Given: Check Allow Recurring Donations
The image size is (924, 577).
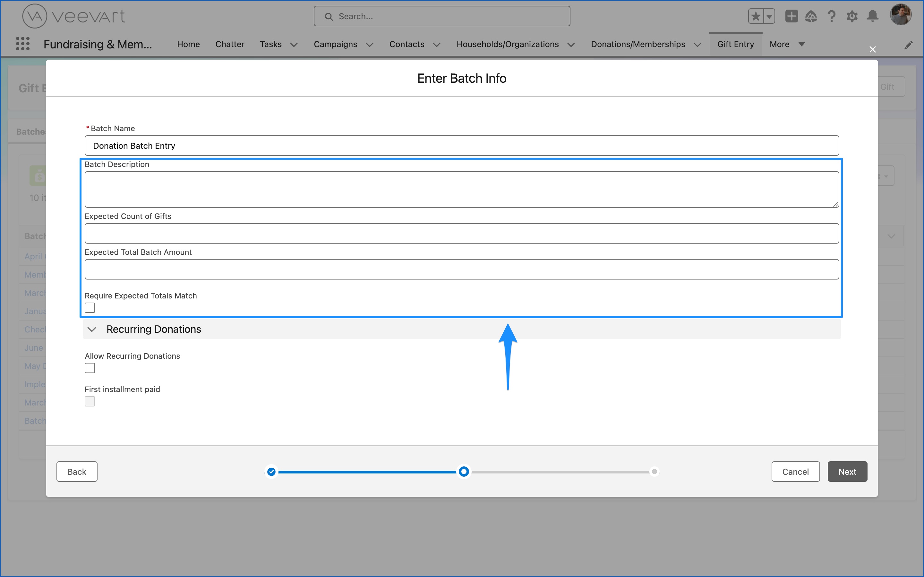Looking at the screenshot, I should click(90, 367).
